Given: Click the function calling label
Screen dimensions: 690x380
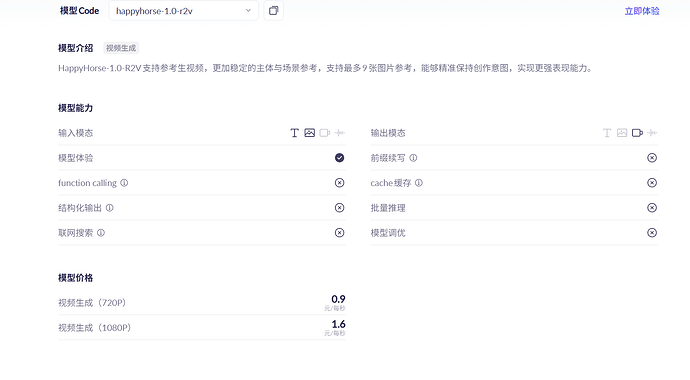Looking at the screenshot, I should pos(88,183).
